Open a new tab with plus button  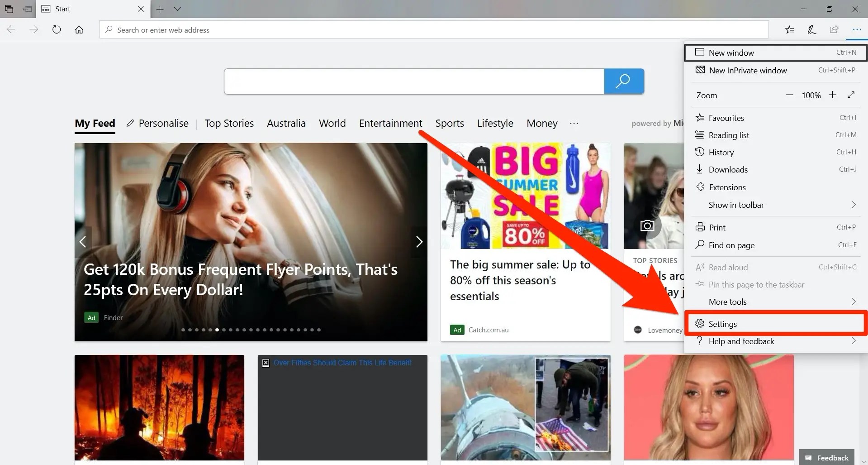[x=160, y=9]
